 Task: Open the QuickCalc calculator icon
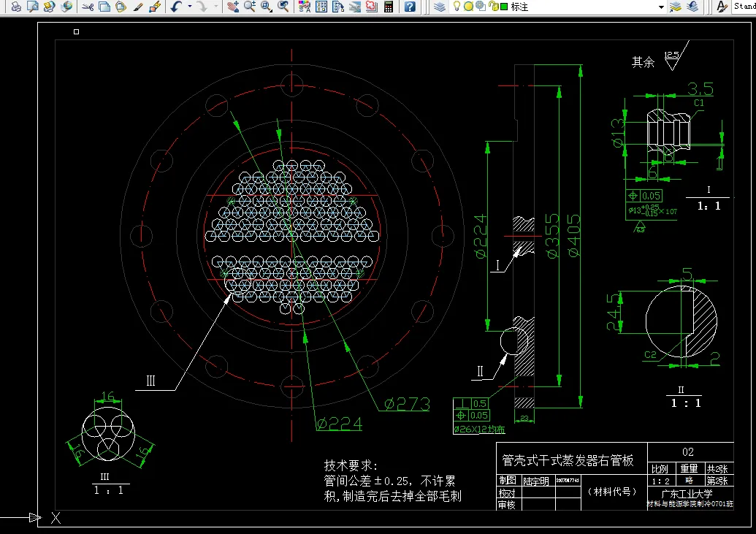pyautogui.click(x=389, y=7)
